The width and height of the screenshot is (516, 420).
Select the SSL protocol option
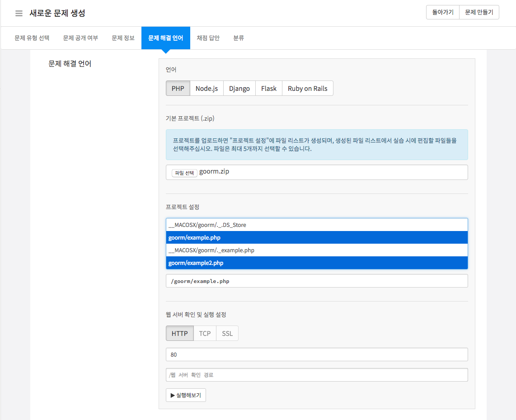pos(227,333)
